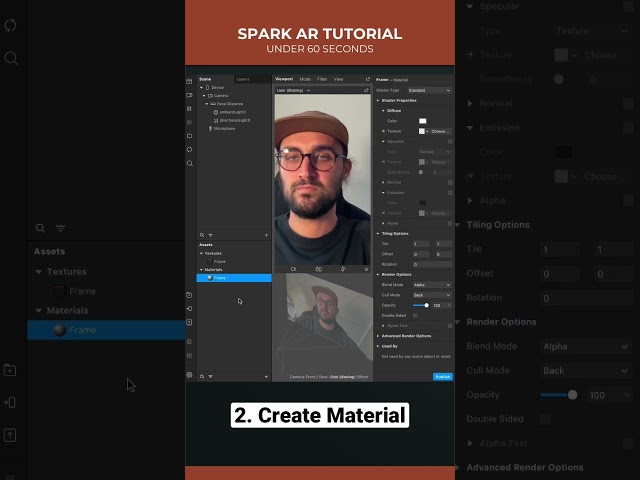
Task: Click the Opacity 100 field in center inspector
Action: click(440, 305)
